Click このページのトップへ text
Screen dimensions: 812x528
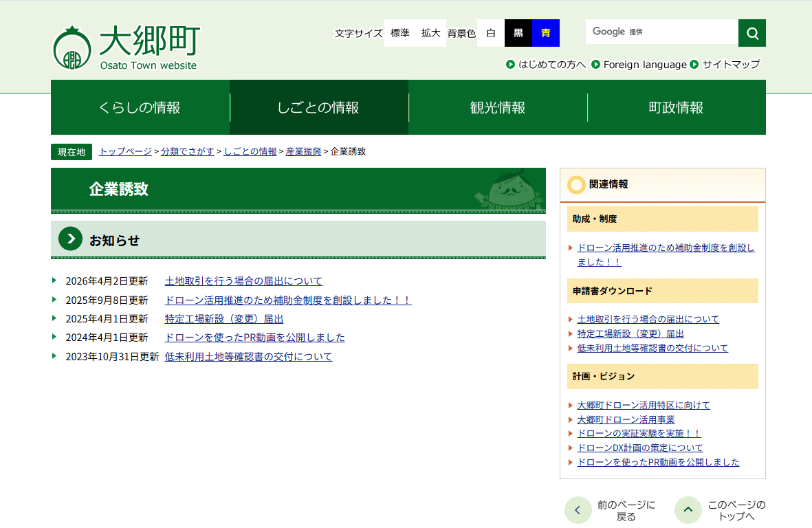(x=736, y=510)
